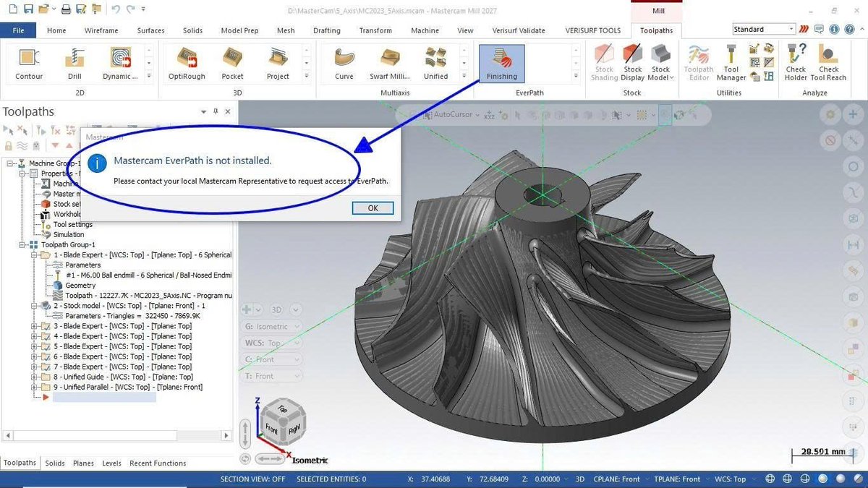The height and width of the screenshot is (488, 868).
Task: Open the AutoCursor dropdown
Action: point(478,114)
